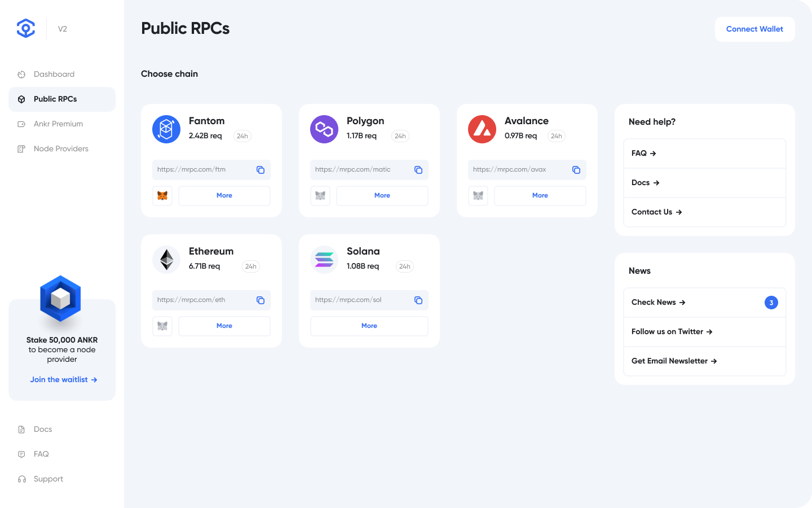This screenshot has height=508, width=812.
Task: Add Fantom to MetaMask via fox icon
Action: coord(162,196)
